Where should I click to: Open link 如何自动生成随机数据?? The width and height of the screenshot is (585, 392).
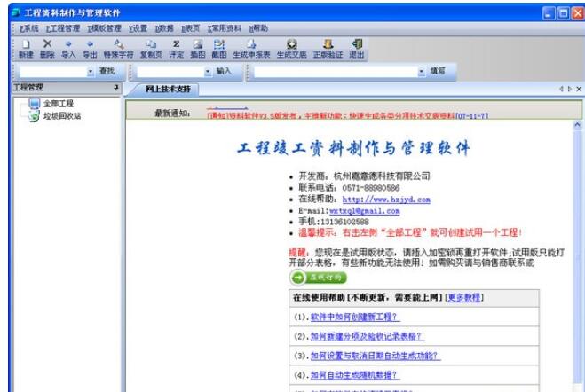pos(355,375)
